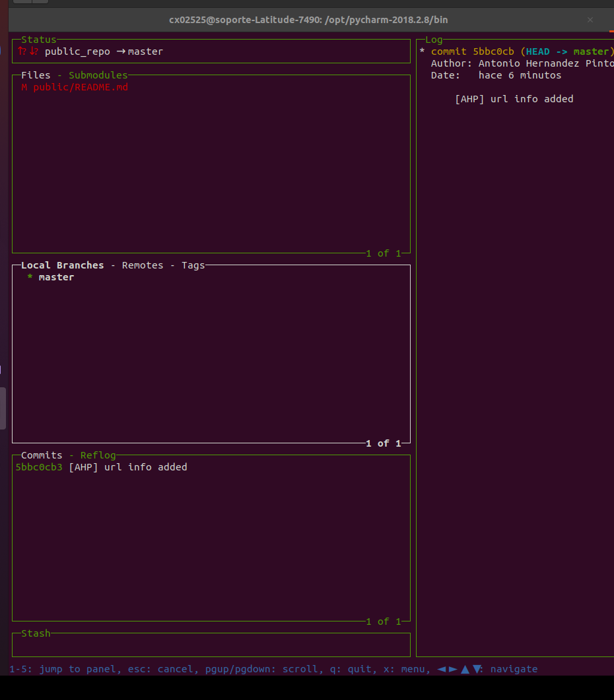Click the green asterisk beside master branch
The height and width of the screenshot is (700, 614).
click(x=30, y=277)
